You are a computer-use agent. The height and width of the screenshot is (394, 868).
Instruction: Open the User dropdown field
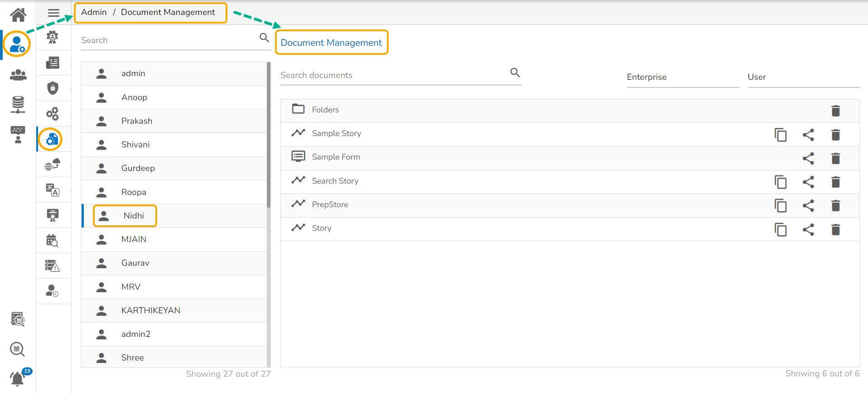803,77
